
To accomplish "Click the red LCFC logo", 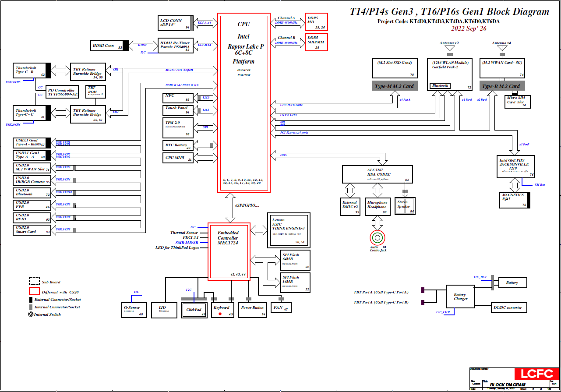I will 536,374.
